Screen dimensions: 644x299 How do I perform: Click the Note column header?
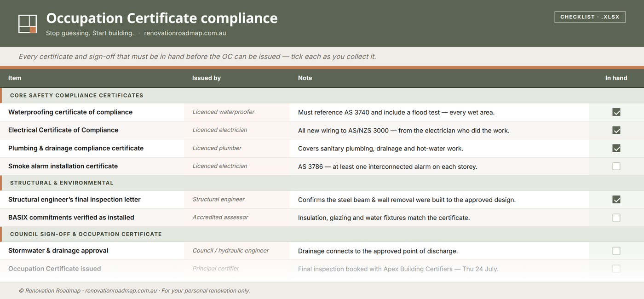(x=305, y=78)
